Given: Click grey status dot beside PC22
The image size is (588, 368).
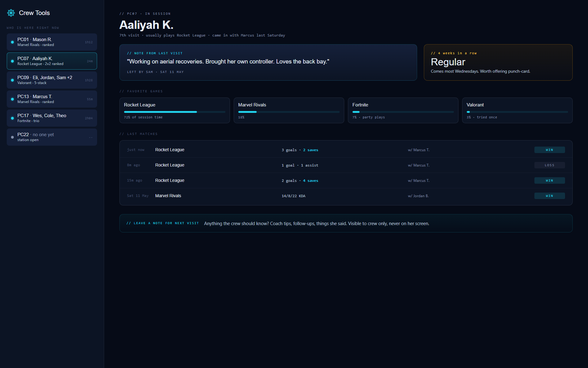Looking at the screenshot, I should [x=12, y=137].
